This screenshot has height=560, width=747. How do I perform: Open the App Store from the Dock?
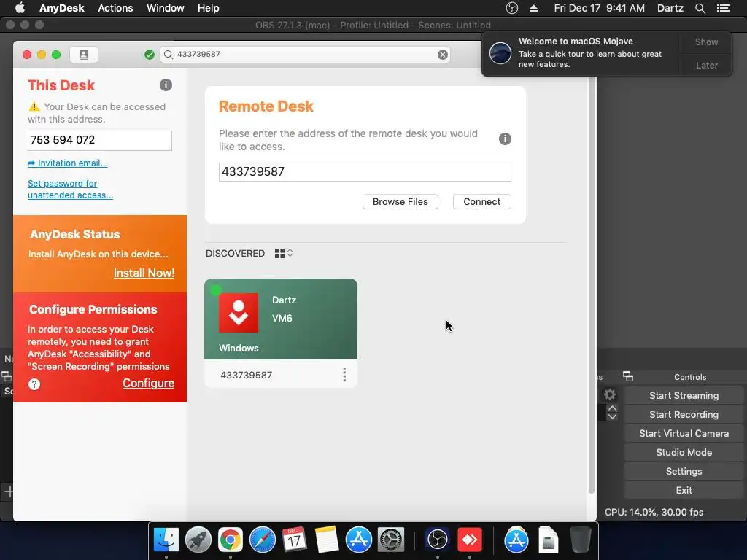coord(358,540)
